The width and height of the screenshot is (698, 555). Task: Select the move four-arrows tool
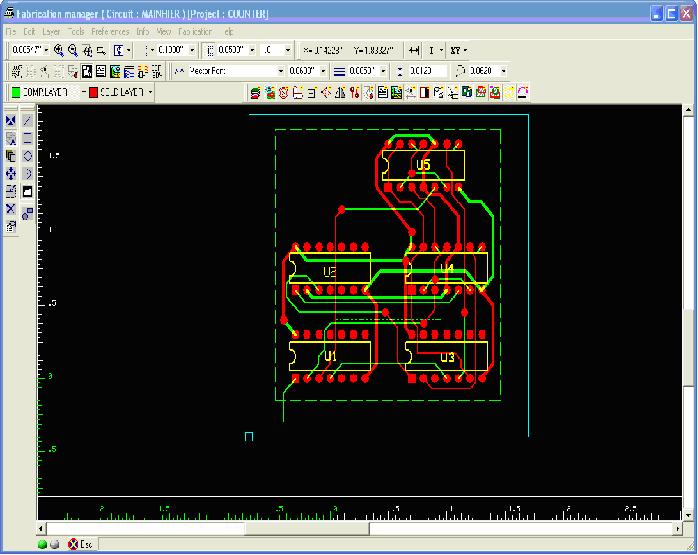click(11, 174)
